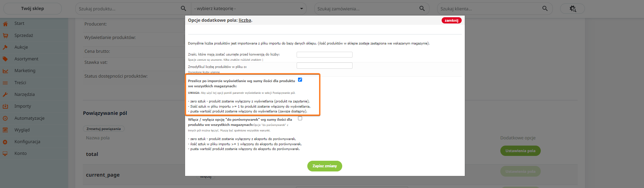The image size is (644, 188).
Task: Click the Start home icon in sidebar
Action: [5, 24]
